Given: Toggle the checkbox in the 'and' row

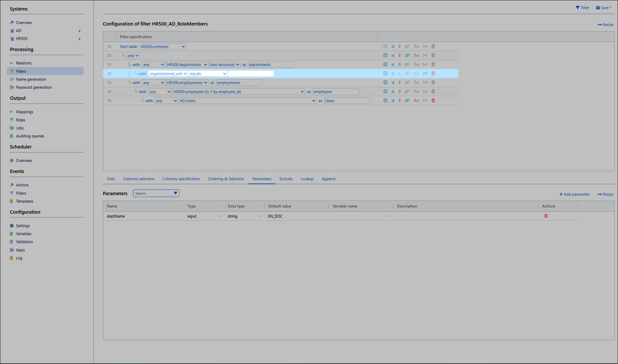Looking at the screenshot, I should point(385,55).
